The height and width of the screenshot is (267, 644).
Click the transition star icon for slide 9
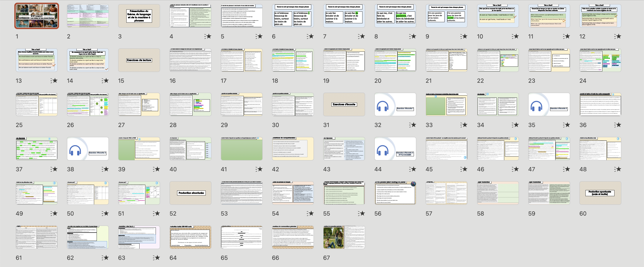tap(464, 36)
